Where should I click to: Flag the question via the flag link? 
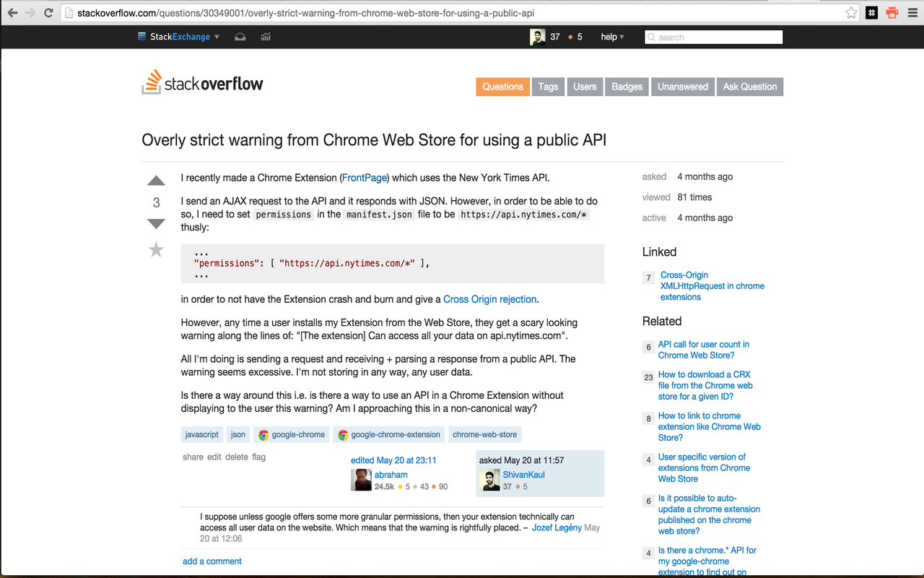(258, 457)
